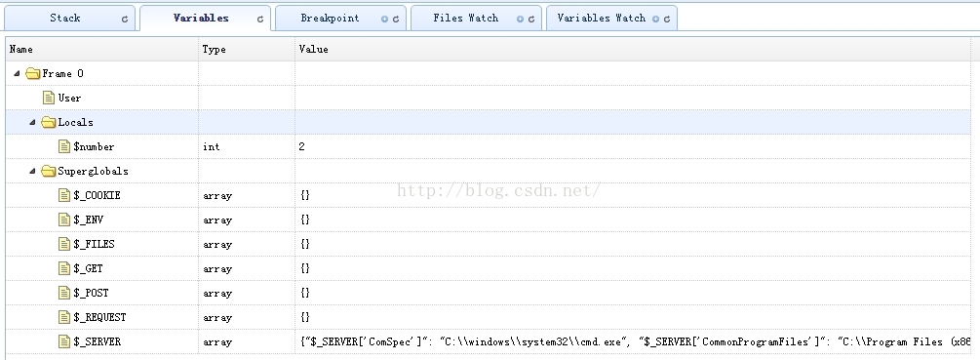Select the $_ENV variable name

[x=88, y=220]
